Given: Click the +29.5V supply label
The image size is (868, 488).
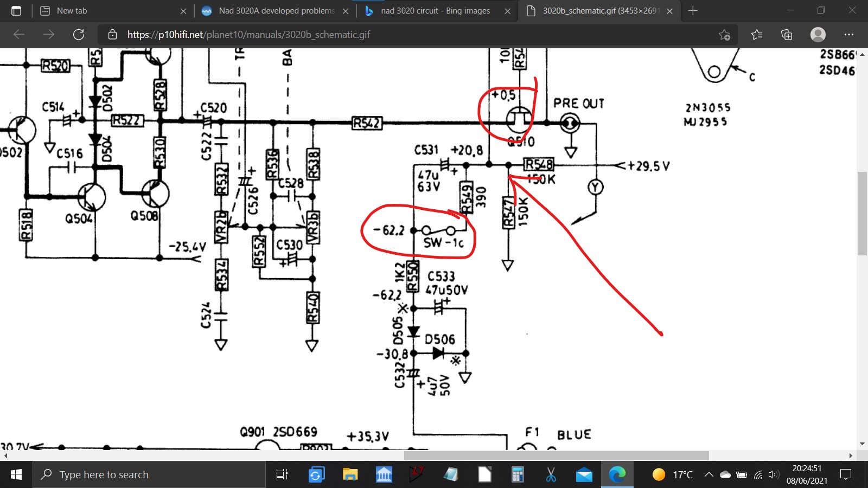Looking at the screenshot, I should [x=649, y=166].
